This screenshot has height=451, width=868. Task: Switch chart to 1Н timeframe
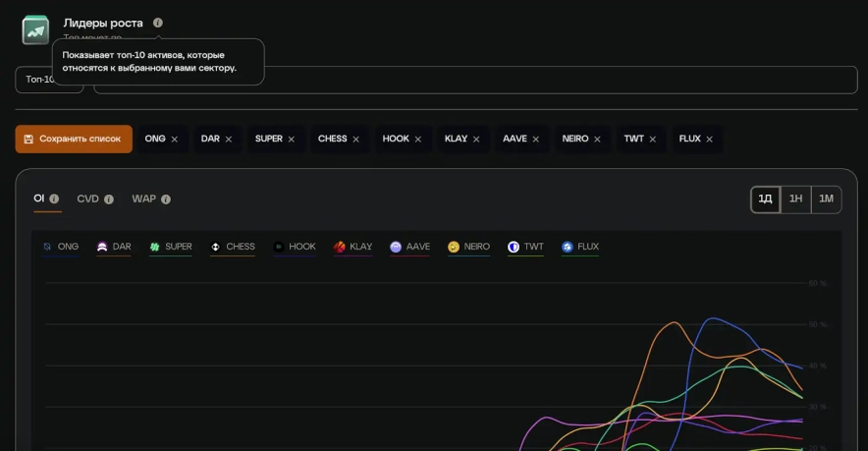pyautogui.click(x=795, y=199)
